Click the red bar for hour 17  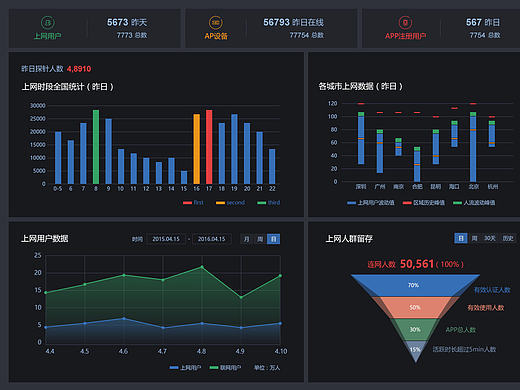[x=209, y=147]
